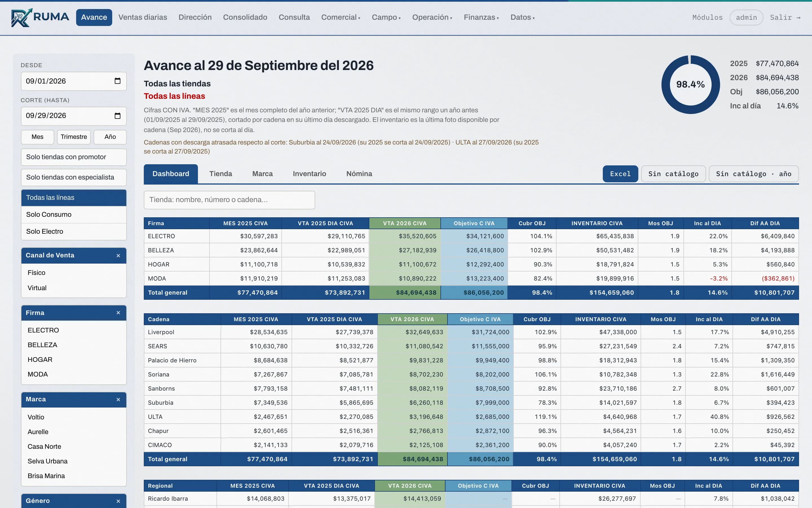The image size is (812, 508).
Task: Open the Comercial dropdown menu
Action: tap(341, 17)
